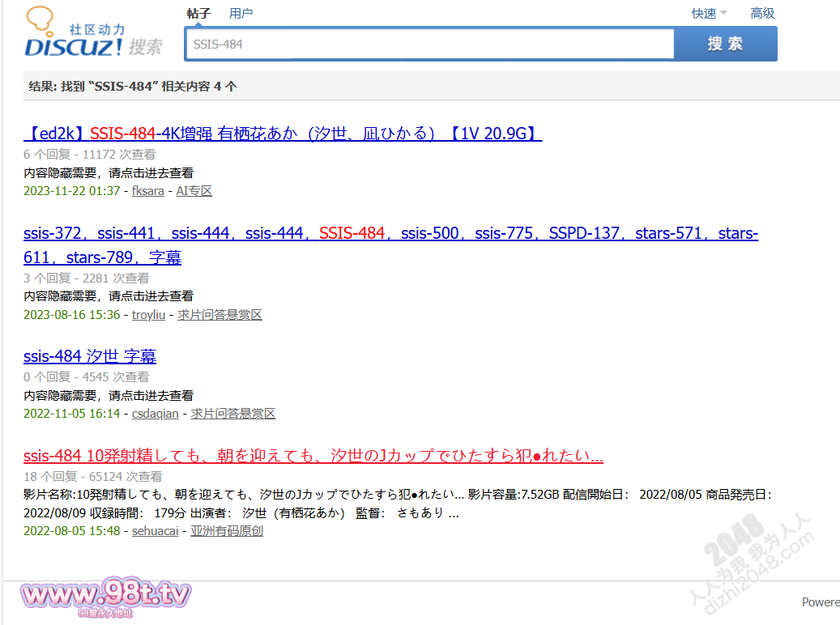
Task: Open the result title starting with ssis-372
Action: coord(390,234)
